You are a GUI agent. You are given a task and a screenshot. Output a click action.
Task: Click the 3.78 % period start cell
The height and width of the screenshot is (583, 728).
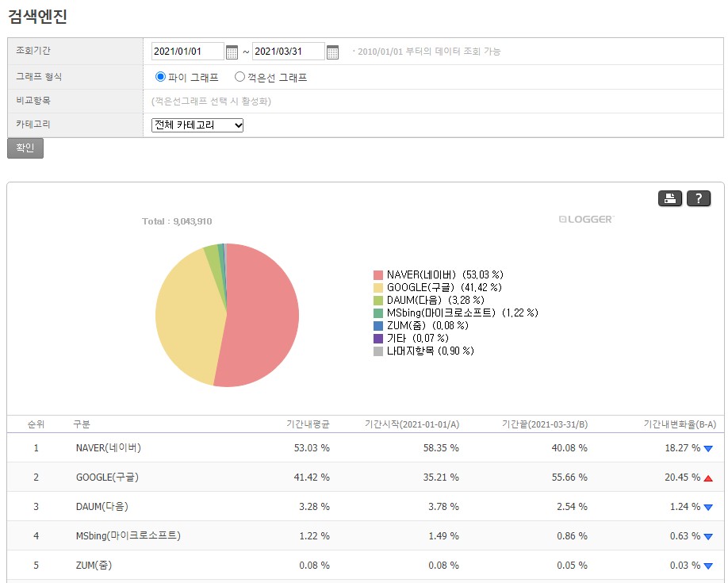[443, 507]
